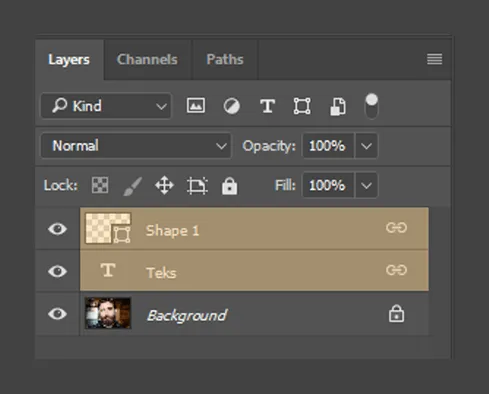The width and height of the screenshot is (489, 394).
Task: Filter for type layers icon
Action: click(267, 106)
